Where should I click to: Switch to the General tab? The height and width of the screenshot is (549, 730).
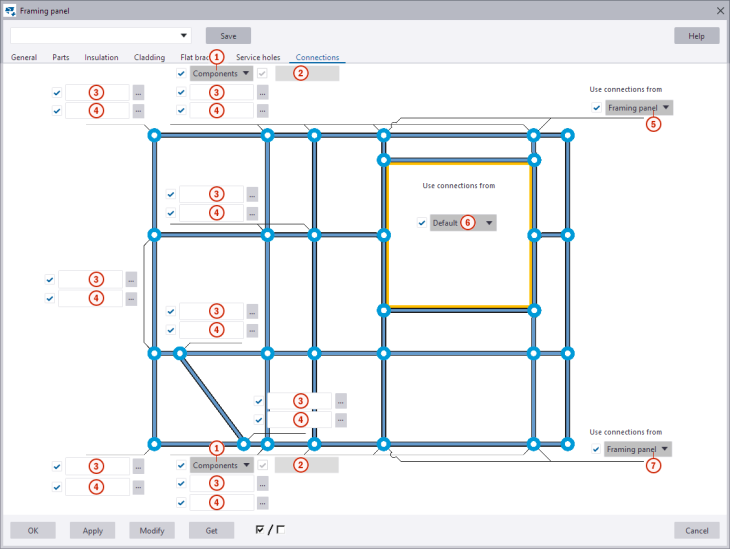[x=24, y=57]
